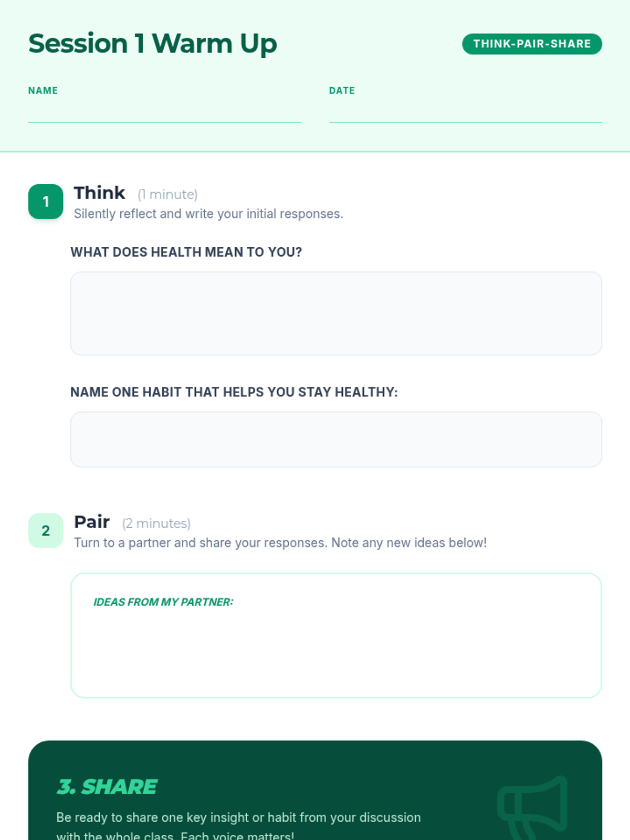This screenshot has height=840, width=630.
Task: Click the 'Ideas from my partner' box
Action: (336, 635)
